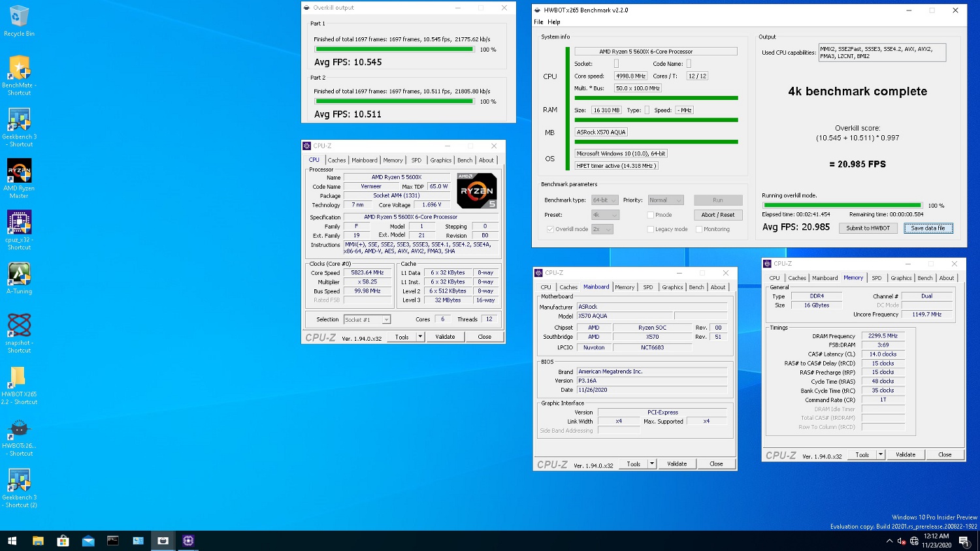Open HWBOT x26... shortcut with cat icon
The height and width of the screenshot is (551, 980).
19,436
